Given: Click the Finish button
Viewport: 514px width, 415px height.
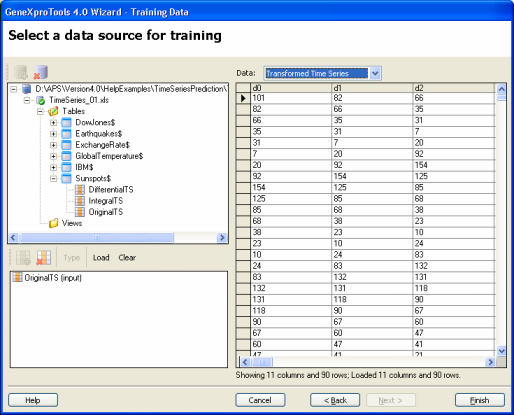Looking at the screenshot, I should point(480,400).
